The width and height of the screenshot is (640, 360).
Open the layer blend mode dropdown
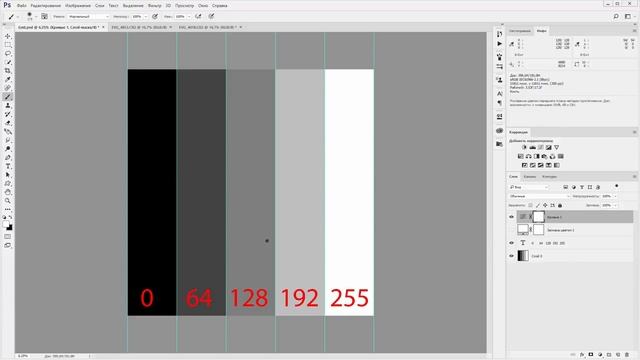pos(539,196)
